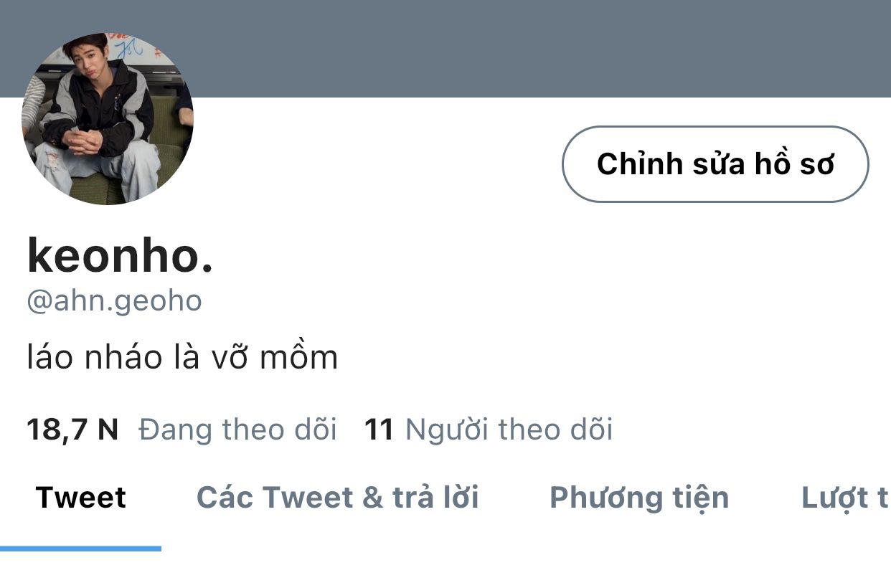This screenshot has width=891, height=588.
Task: Switch to the Phương tiện tab
Action: point(639,498)
